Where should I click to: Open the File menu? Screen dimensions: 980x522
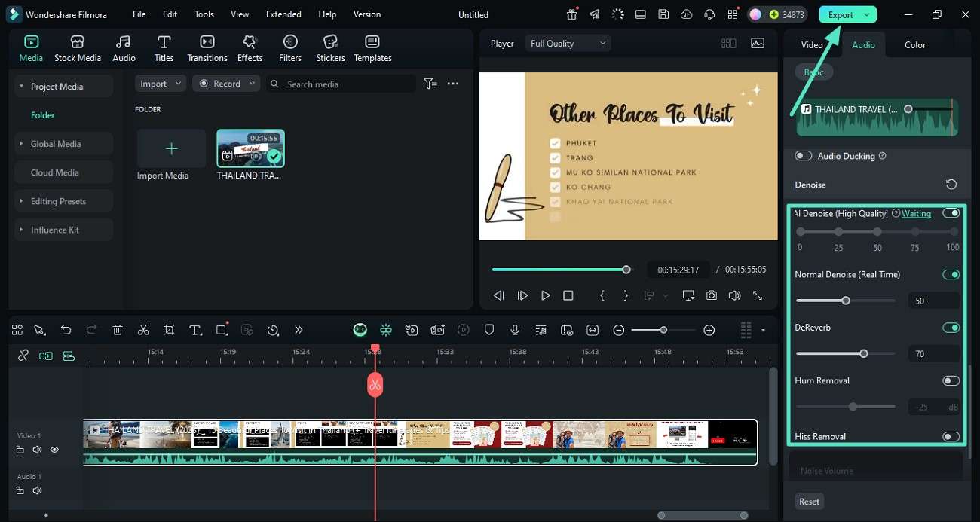(x=139, y=14)
